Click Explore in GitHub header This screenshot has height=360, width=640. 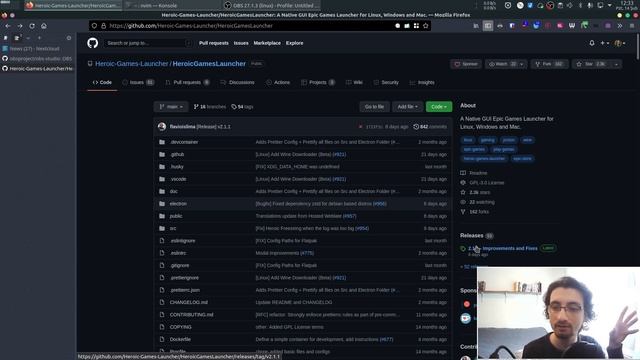tap(294, 43)
